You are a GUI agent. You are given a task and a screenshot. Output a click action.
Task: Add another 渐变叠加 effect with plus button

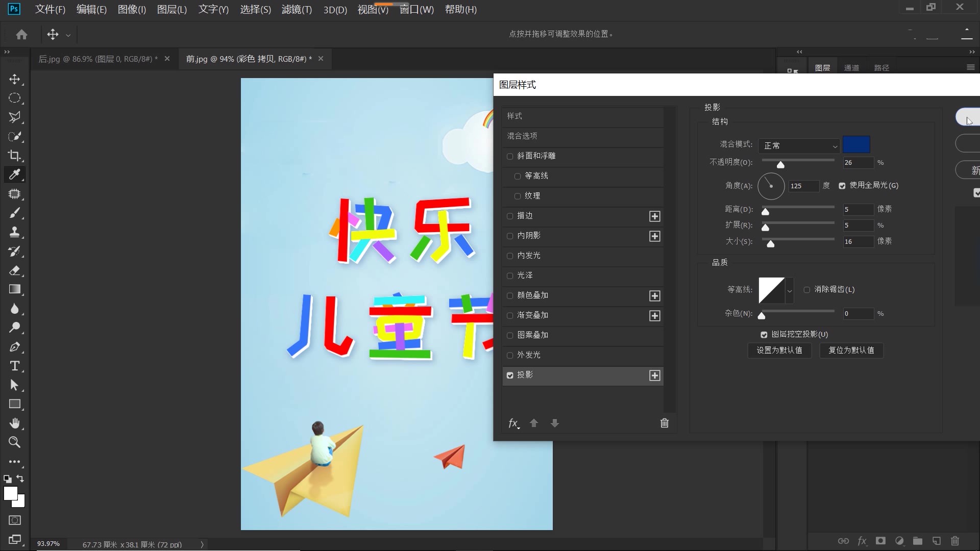655,316
